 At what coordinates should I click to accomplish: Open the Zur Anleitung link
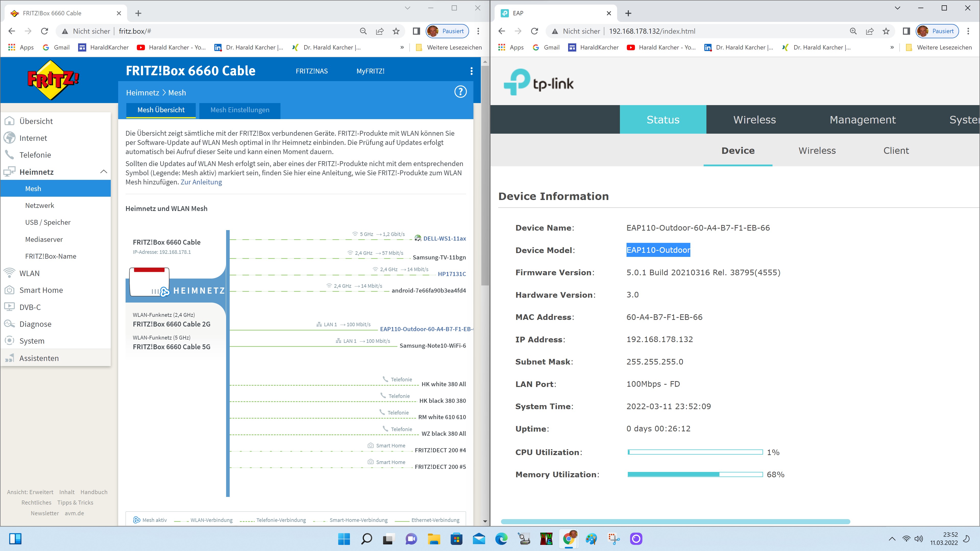pos(201,182)
